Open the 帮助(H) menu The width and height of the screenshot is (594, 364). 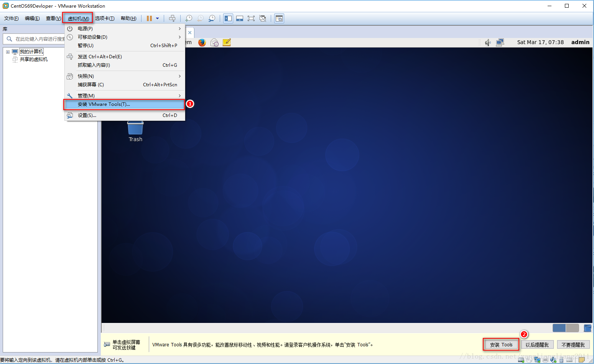pos(128,18)
